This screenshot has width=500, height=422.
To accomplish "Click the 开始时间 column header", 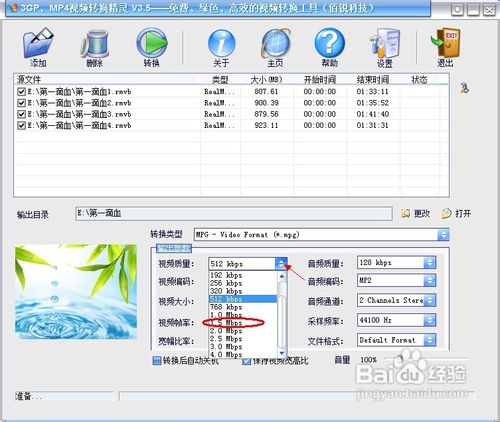I will [x=320, y=80].
